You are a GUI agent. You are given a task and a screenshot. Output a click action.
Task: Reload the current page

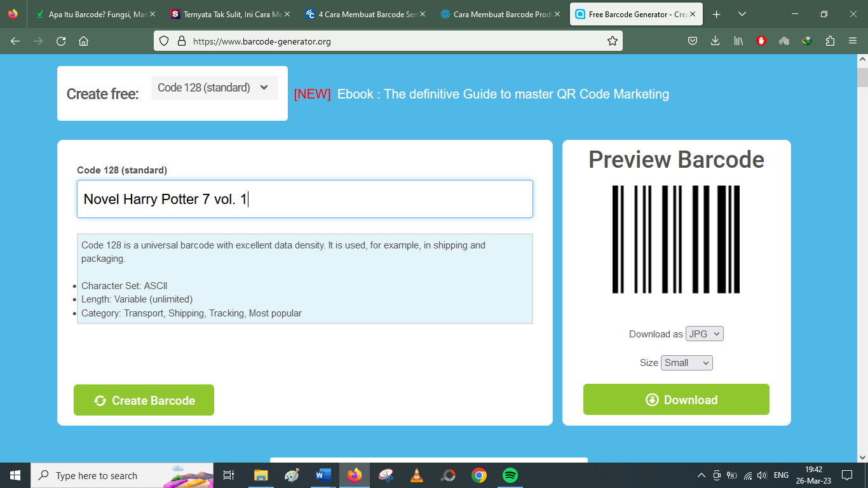(61, 41)
